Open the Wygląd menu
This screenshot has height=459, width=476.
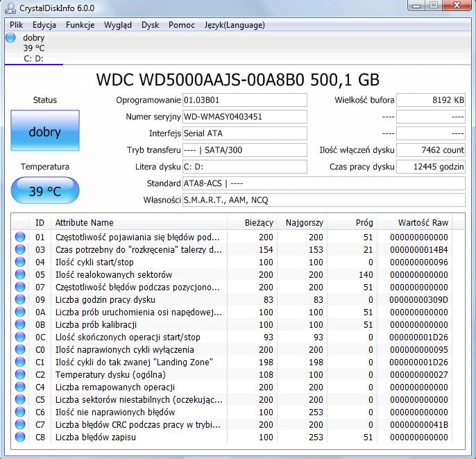pyautogui.click(x=118, y=25)
